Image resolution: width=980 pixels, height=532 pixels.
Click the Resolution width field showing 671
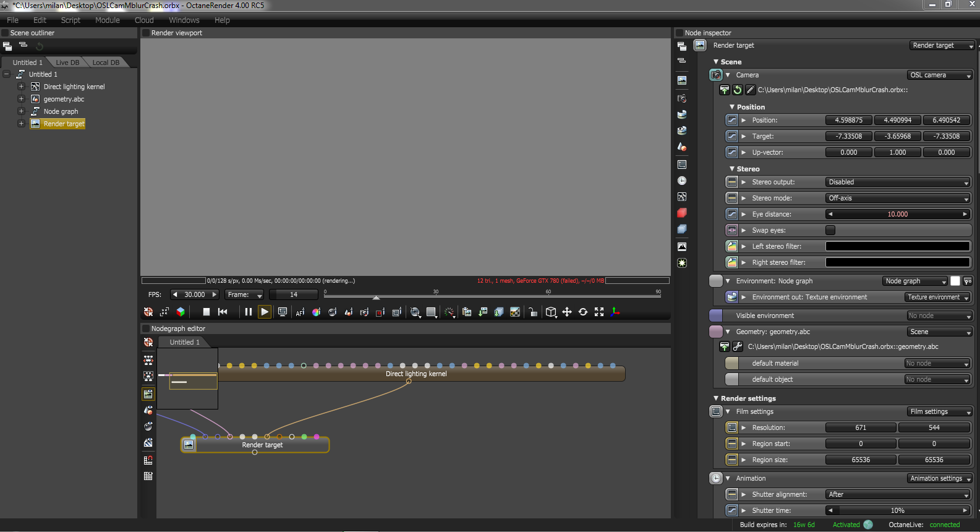tap(861, 427)
